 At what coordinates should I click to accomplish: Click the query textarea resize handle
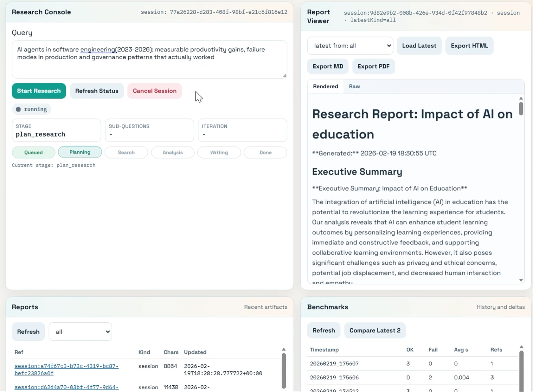285,76
